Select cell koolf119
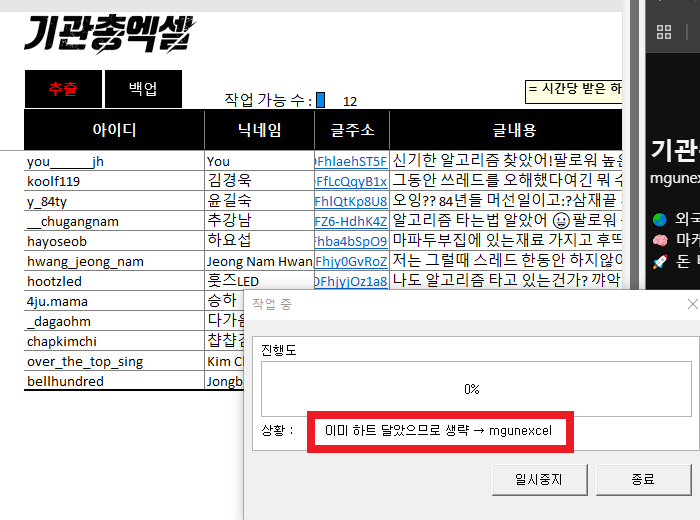 (x=114, y=181)
